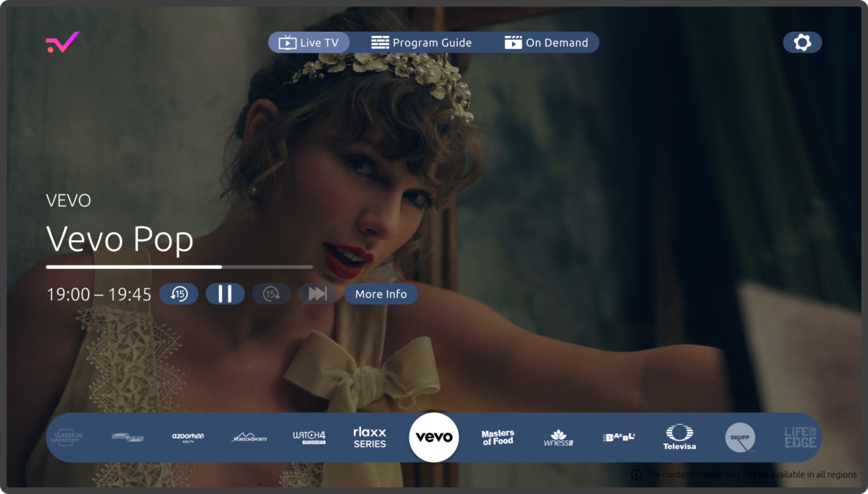
Task: Skip forward 15 seconds
Action: [271, 294]
